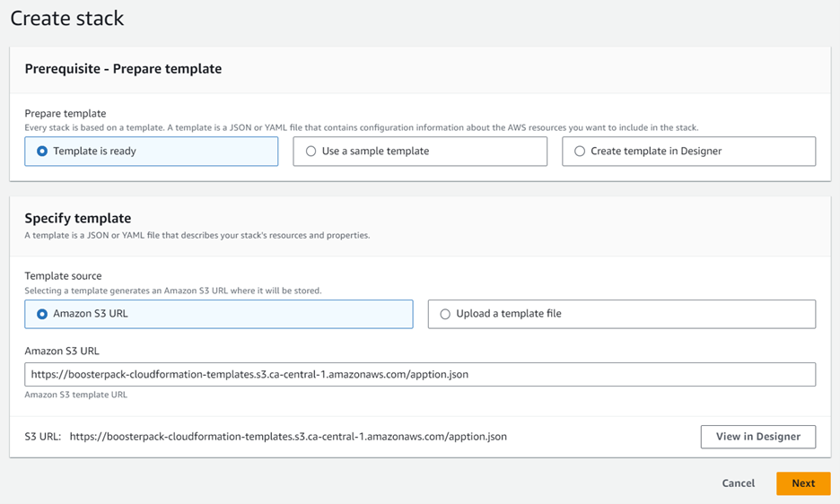Click the S3 URL summary text near View in Designer
This screenshot has height=504, width=840.
coord(287,437)
